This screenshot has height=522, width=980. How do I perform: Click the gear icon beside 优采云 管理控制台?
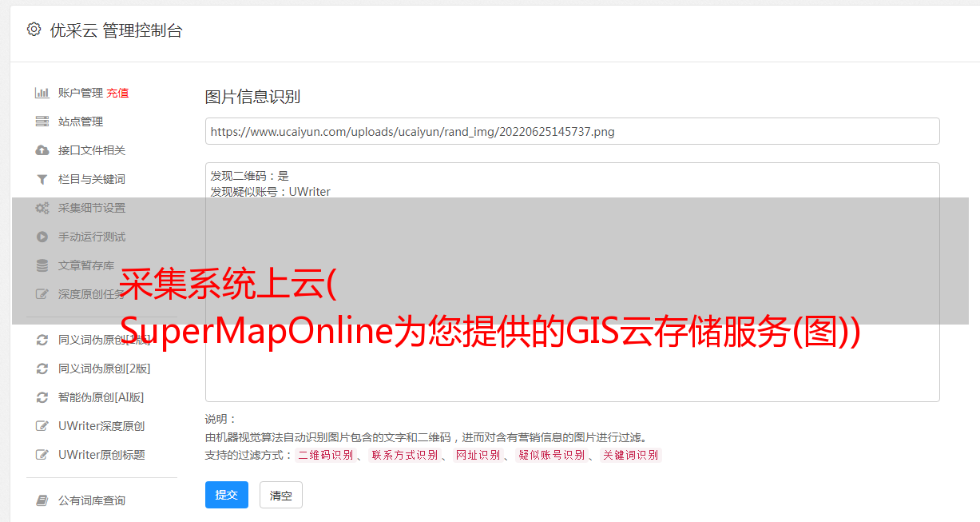pyautogui.click(x=34, y=30)
